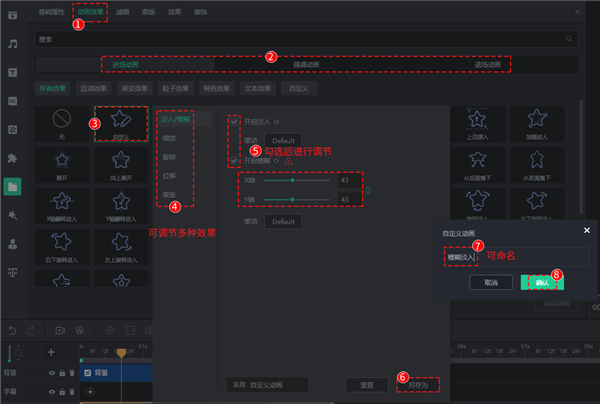Viewport: 600px width, 404px height.
Task: Toggle the 开启淡入 checkbox
Action: tap(234, 121)
